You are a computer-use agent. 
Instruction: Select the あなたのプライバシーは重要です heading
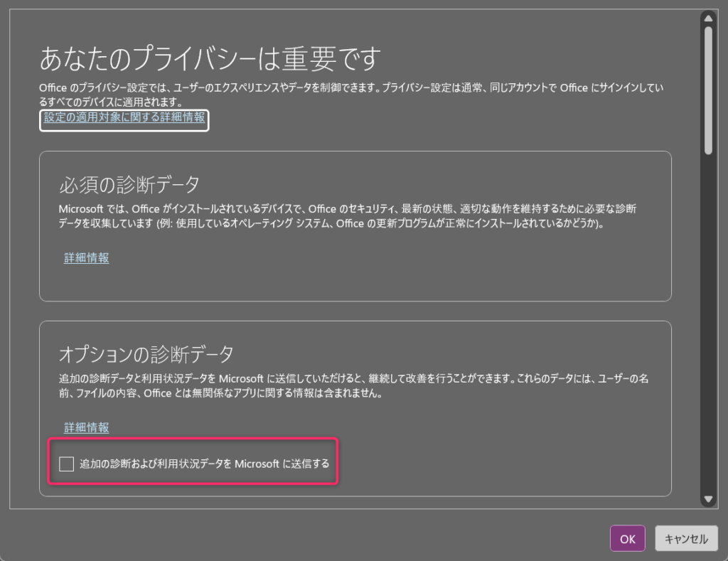[210, 59]
